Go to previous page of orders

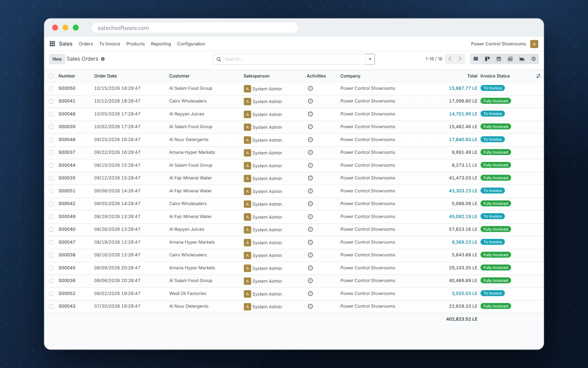click(x=450, y=59)
